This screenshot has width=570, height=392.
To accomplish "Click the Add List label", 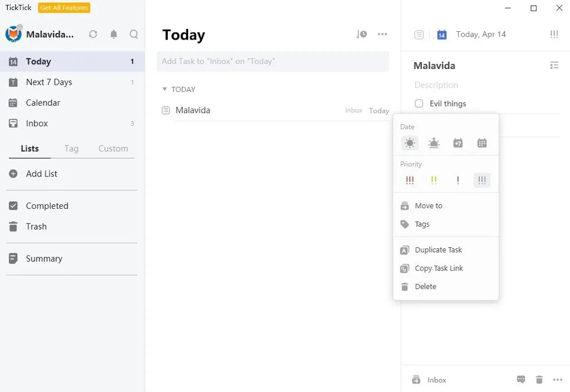I will coord(41,174).
